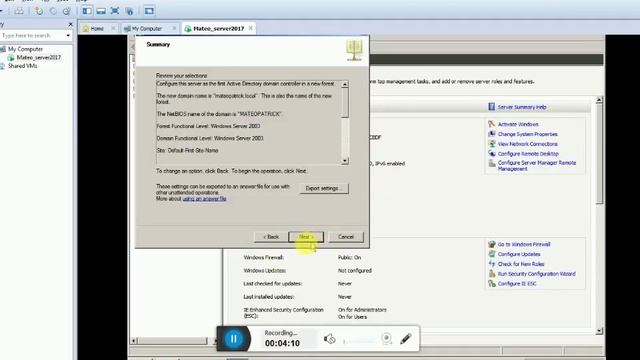Image resolution: width=640 pixels, height=360 pixels.
Task: Click the Check for New Roles icon
Action: 491,263
